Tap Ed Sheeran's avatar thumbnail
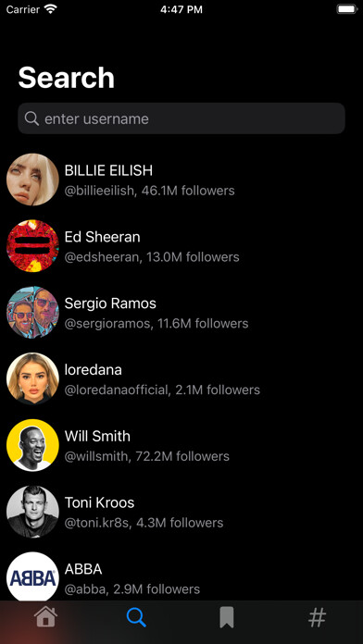This screenshot has height=644, width=363. click(x=32, y=246)
